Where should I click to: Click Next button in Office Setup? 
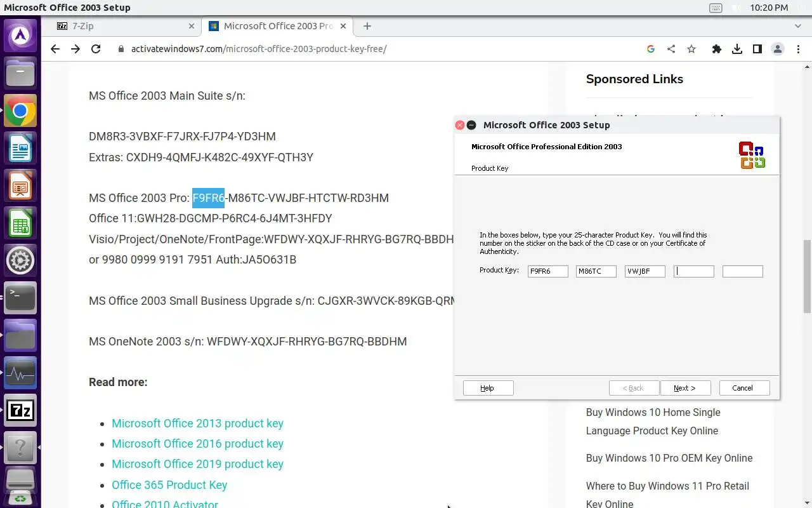coord(685,388)
